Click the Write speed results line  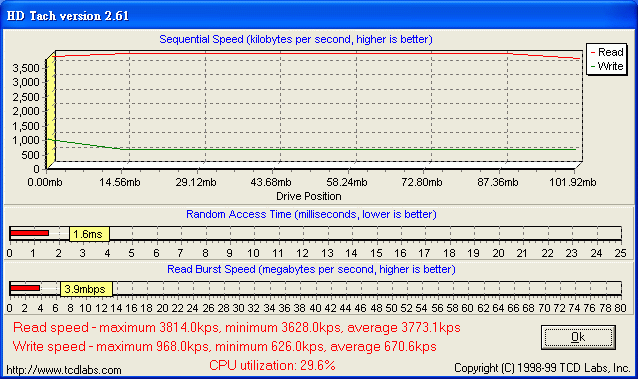tap(225, 346)
